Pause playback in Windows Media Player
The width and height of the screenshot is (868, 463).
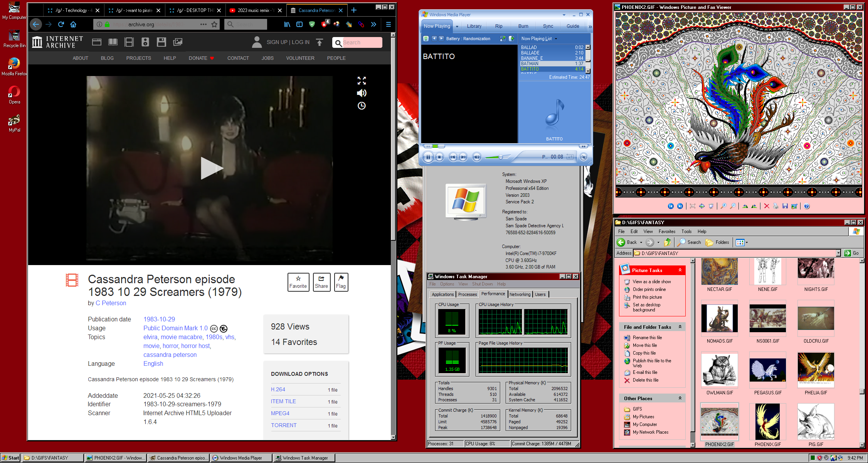click(x=428, y=157)
